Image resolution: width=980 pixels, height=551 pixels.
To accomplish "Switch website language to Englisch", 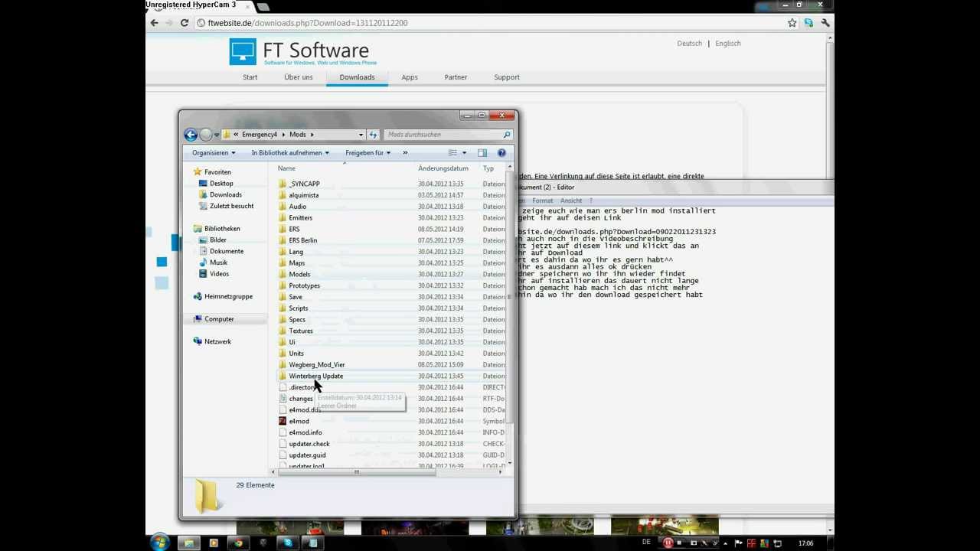I will pos(727,44).
